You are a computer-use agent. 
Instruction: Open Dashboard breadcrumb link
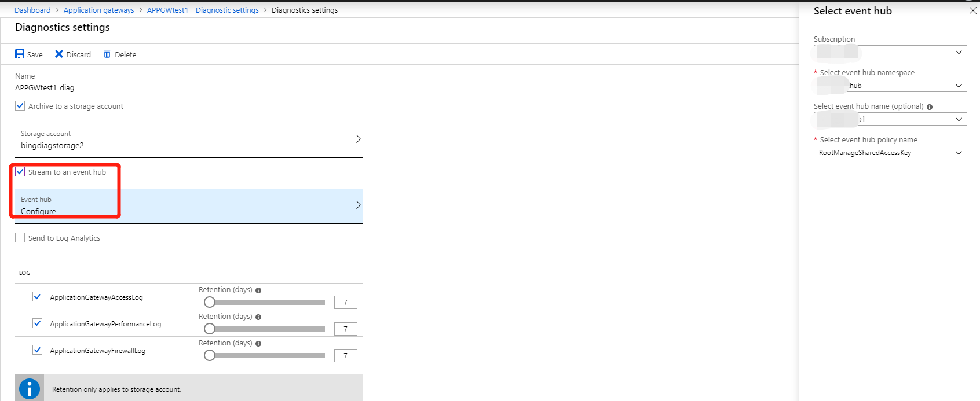point(32,10)
